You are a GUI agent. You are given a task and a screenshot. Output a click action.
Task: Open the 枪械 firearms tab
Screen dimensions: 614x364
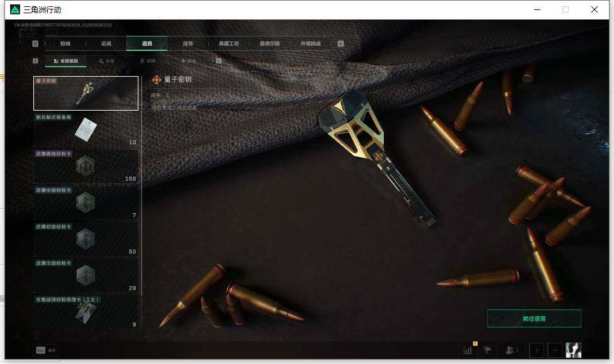[65, 43]
